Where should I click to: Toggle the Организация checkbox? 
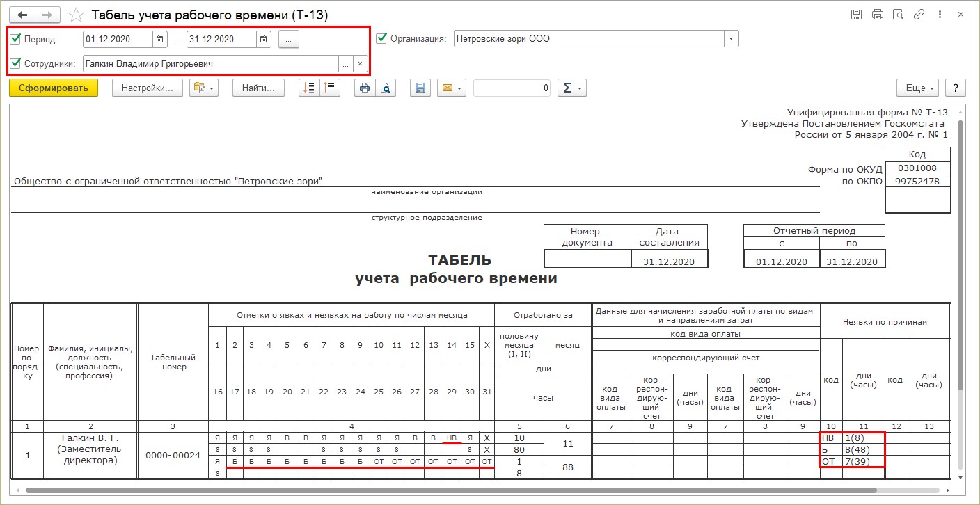pos(381,38)
